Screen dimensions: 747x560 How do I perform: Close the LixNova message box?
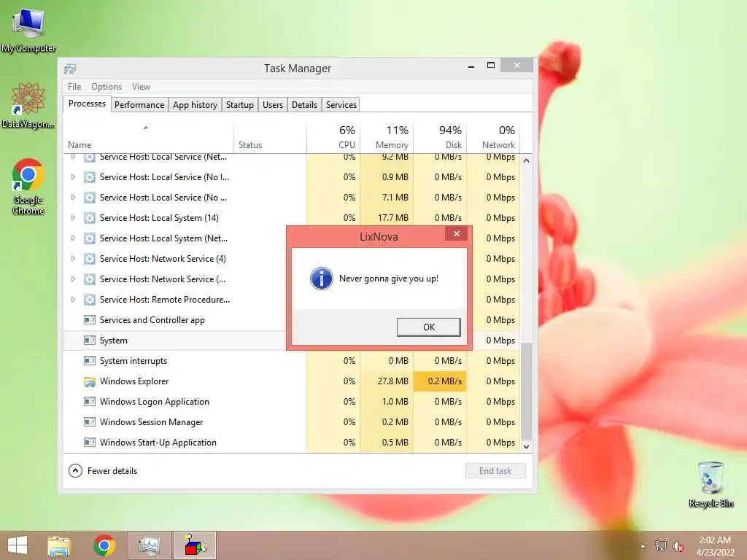click(457, 234)
